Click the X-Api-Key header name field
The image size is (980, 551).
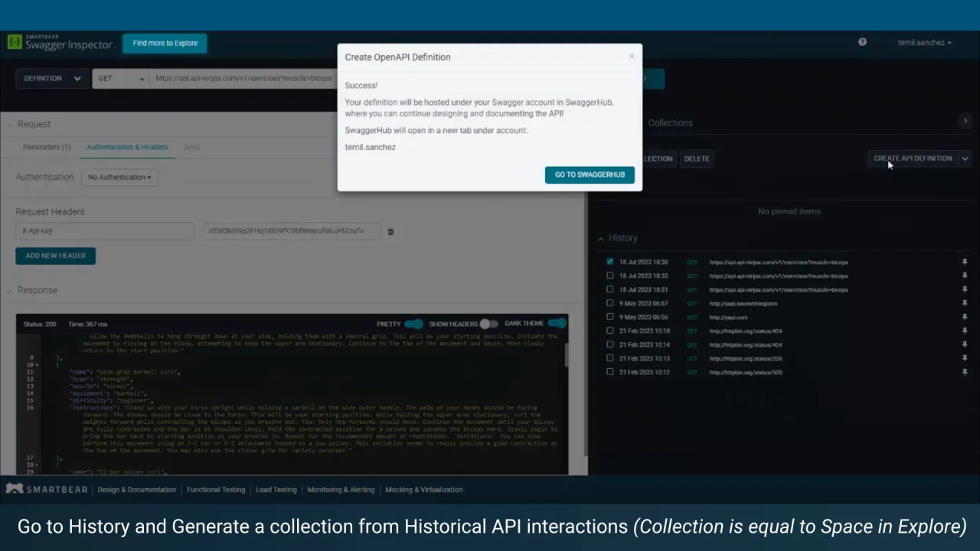click(x=104, y=230)
